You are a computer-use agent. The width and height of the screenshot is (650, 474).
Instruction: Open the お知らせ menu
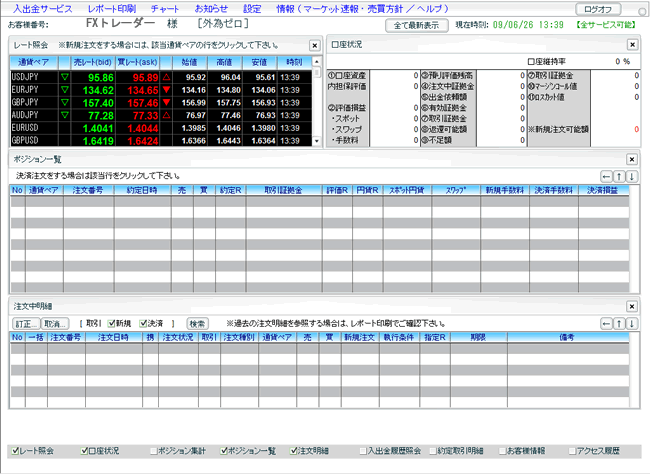[x=211, y=9]
